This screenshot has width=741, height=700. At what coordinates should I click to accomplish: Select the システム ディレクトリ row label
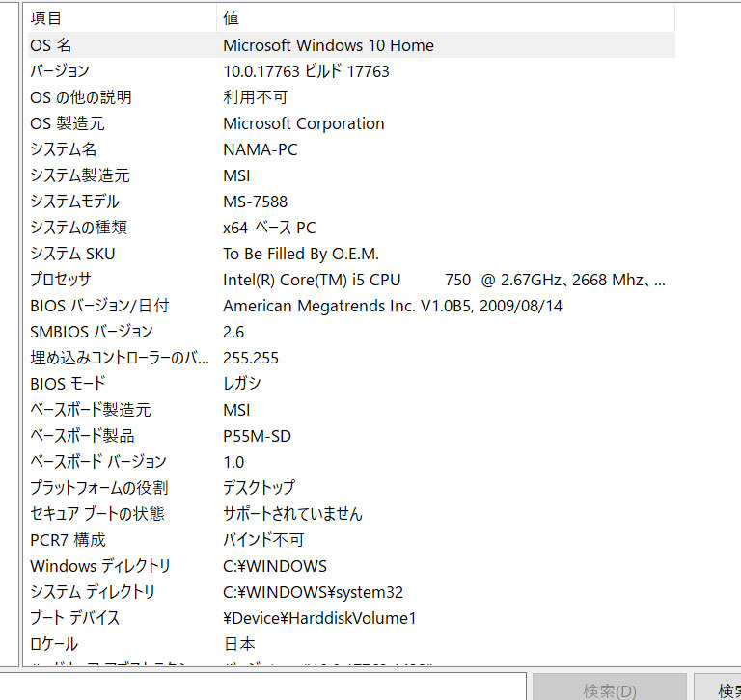point(93,592)
